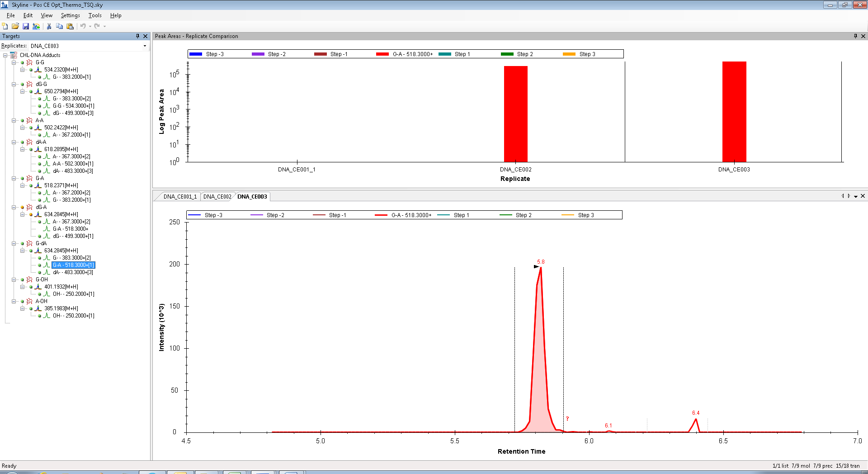868x474 pixels.
Task: Click the Import Results toolbar icon
Action: (36, 26)
